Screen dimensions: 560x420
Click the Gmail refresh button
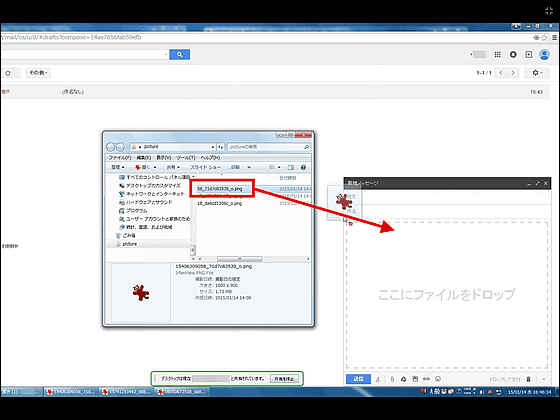8,73
